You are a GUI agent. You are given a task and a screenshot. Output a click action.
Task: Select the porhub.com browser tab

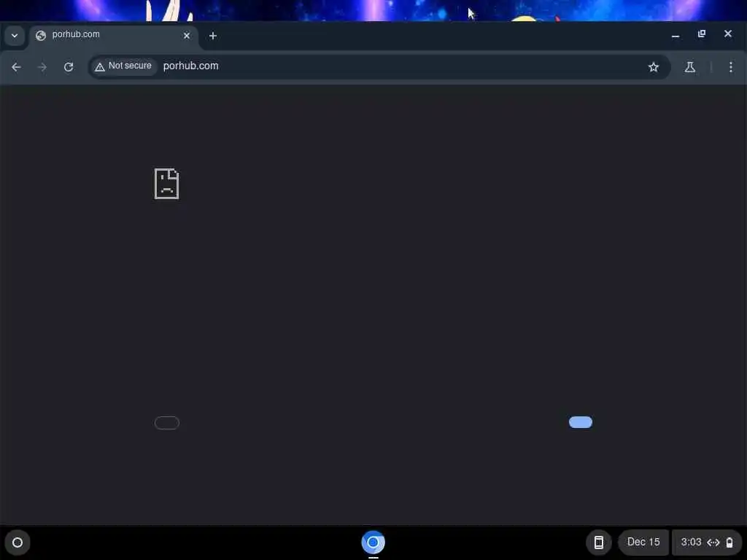(x=115, y=35)
